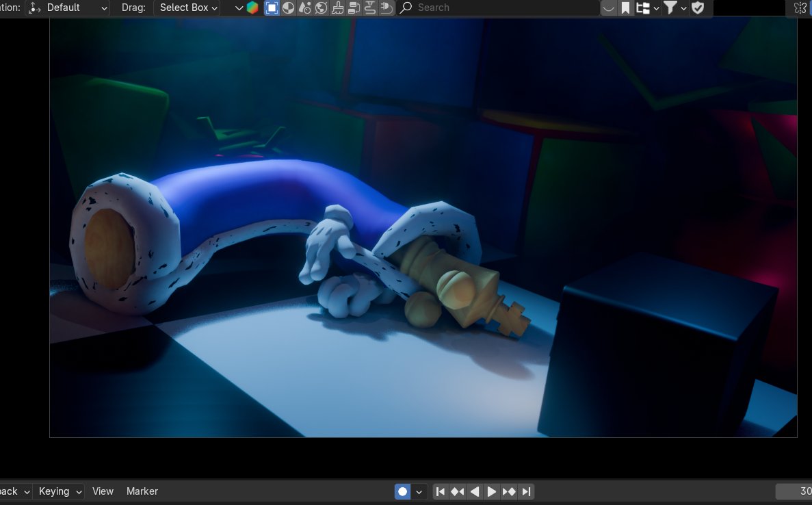Expand the chevron beside the colorful cube icon
This screenshot has width=812, height=505.
pyautogui.click(x=239, y=8)
